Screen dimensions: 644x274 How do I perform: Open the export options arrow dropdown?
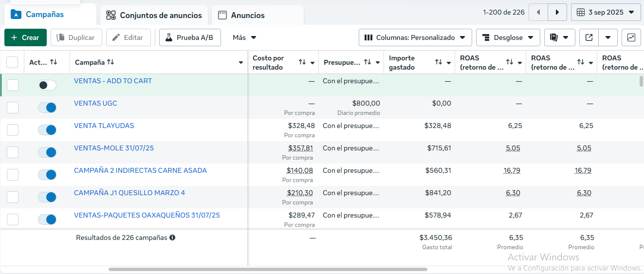(x=608, y=37)
